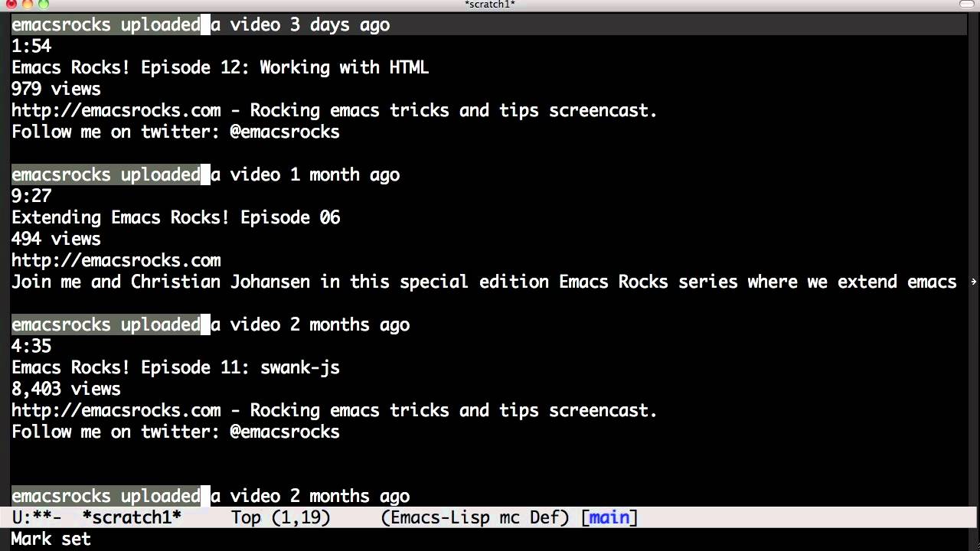
Task: Click "Extending Emacs Rocks! Episode 06" line
Action: click(175, 217)
